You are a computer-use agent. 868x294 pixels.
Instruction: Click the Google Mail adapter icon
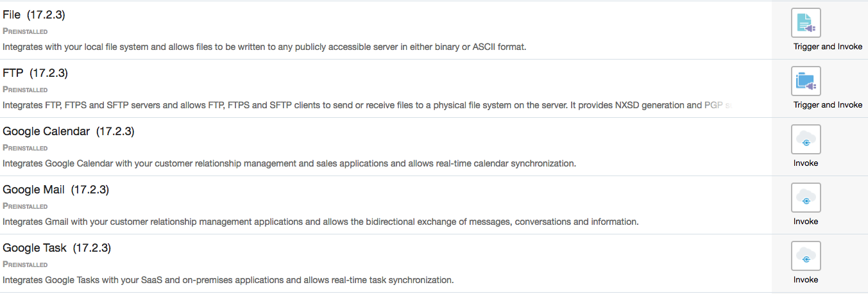click(806, 198)
